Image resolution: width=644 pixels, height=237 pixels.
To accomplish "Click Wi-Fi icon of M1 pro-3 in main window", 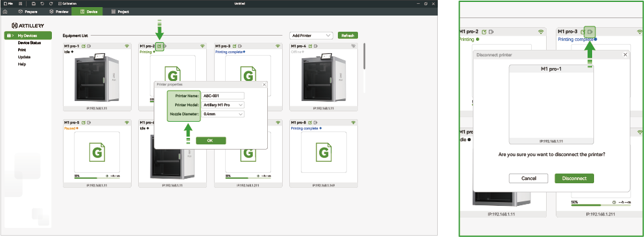I will tap(278, 47).
